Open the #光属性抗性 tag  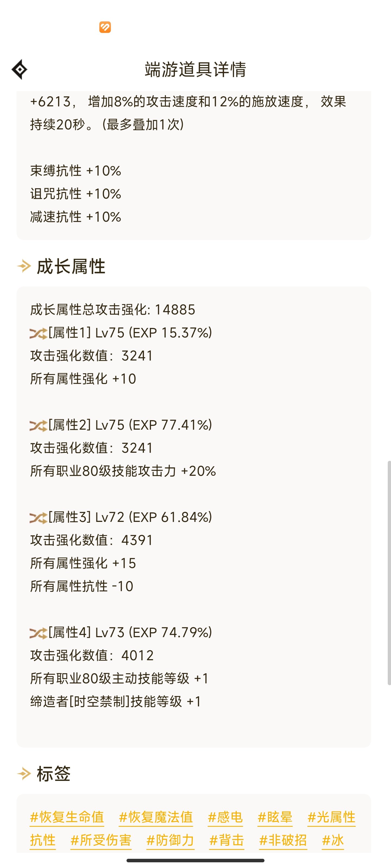pyautogui.click(x=331, y=818)
